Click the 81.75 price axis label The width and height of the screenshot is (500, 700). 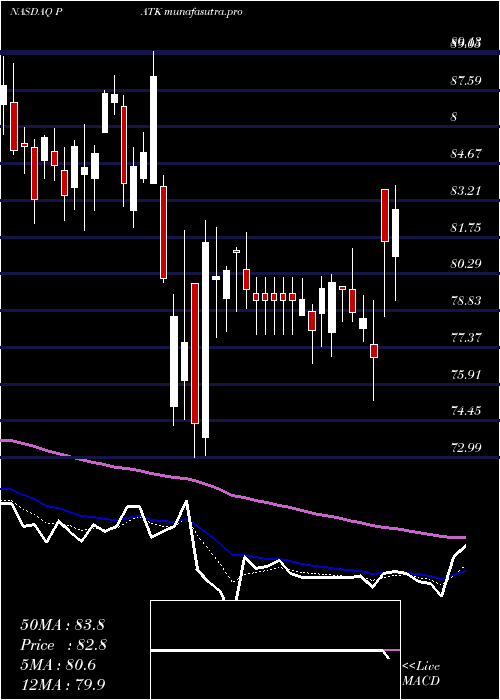coord(466,227)
